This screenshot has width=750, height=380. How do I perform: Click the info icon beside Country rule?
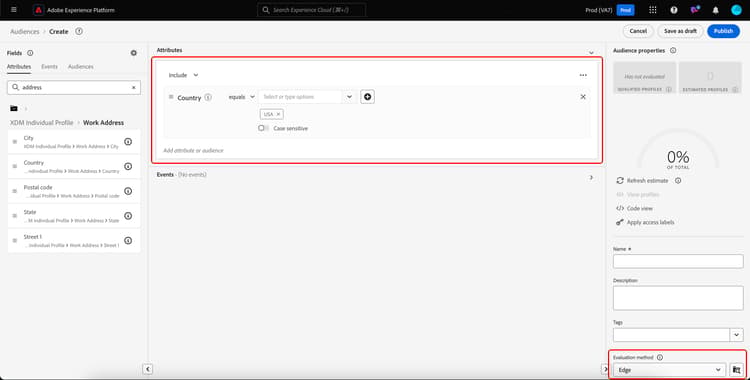[208, 97]
